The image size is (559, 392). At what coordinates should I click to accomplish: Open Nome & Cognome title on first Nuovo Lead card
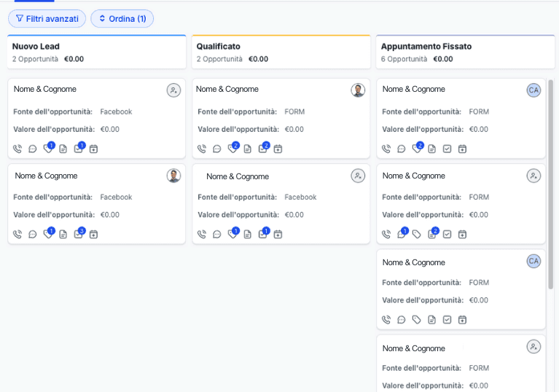point(45,89)
